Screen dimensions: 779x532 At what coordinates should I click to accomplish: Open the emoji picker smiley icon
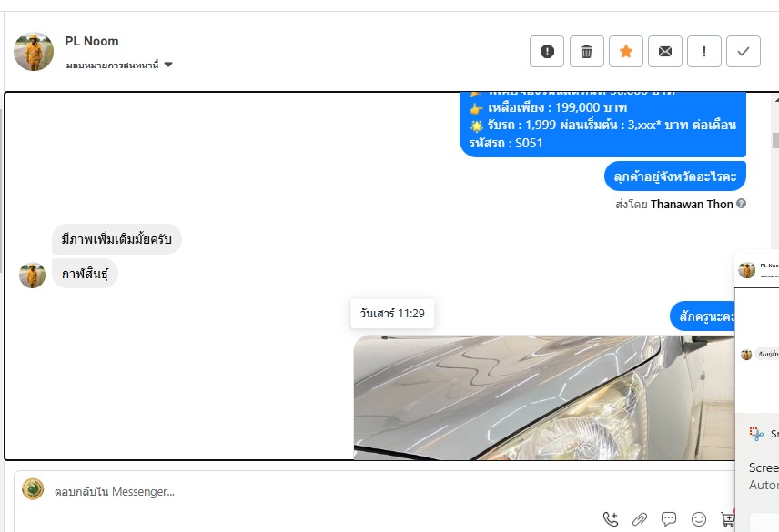click(699, 519)
